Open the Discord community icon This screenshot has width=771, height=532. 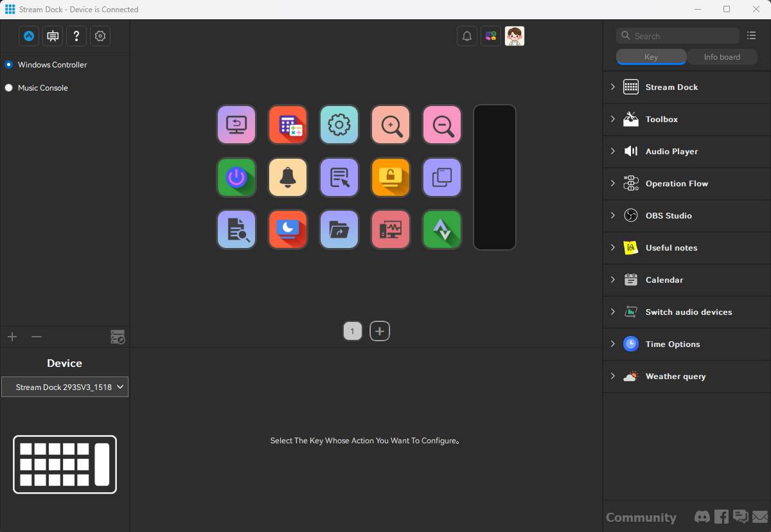[702, 517]
